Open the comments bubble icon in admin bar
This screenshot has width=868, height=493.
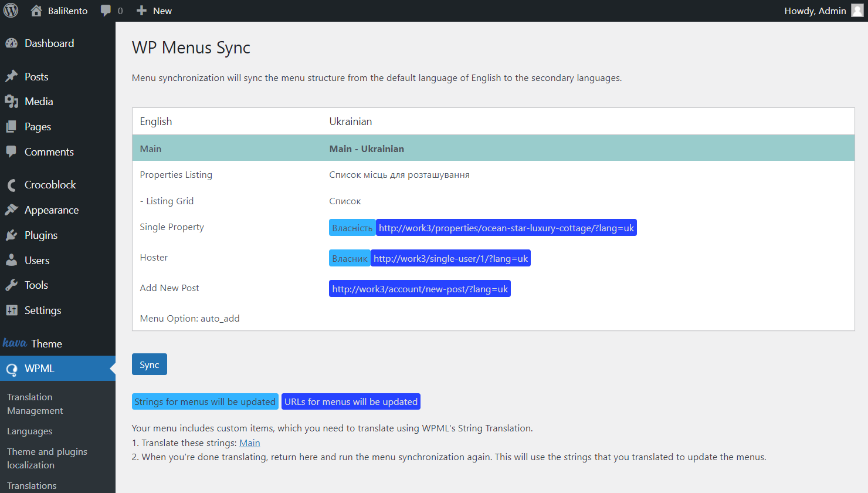[106, 11]
